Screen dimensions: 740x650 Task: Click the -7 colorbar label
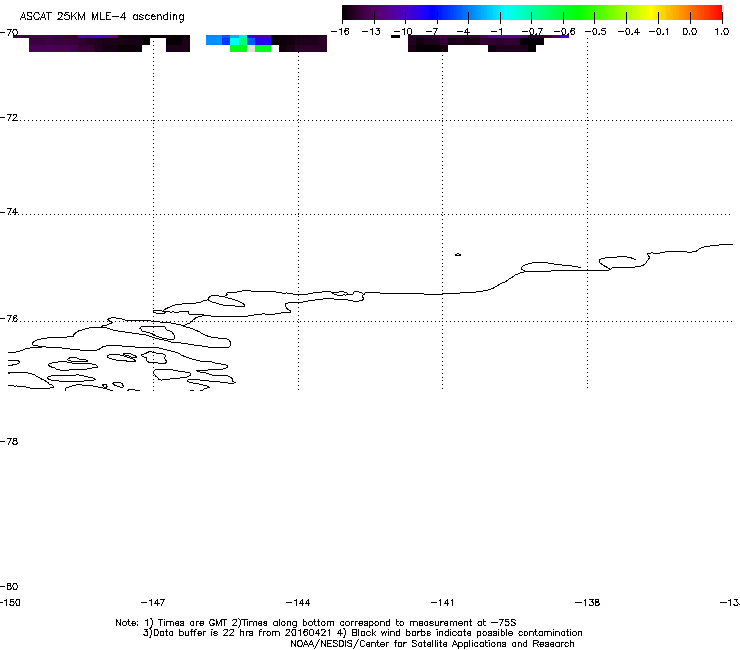tap(432, 32)
